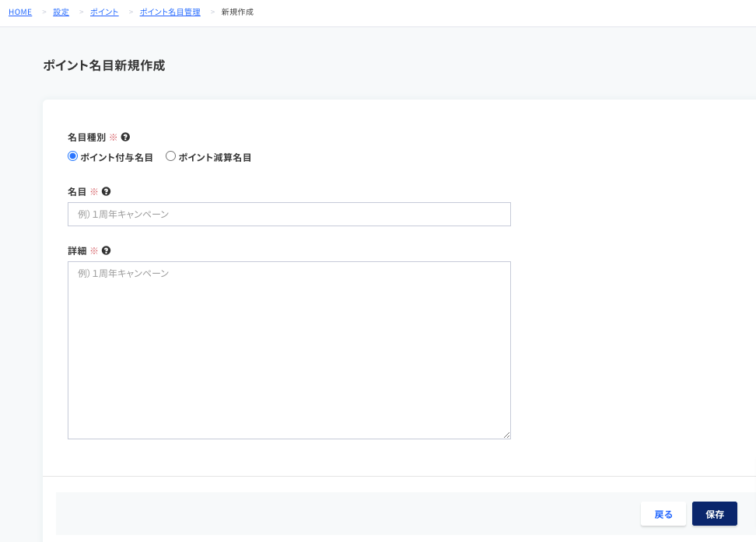Click the 名目 field label text

click(77, 192)
